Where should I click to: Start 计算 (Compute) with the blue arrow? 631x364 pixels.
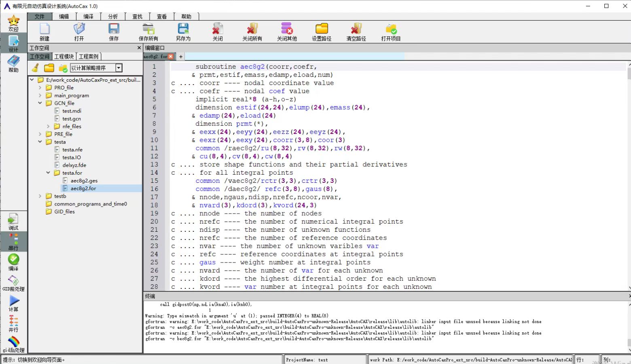[14, 301]
